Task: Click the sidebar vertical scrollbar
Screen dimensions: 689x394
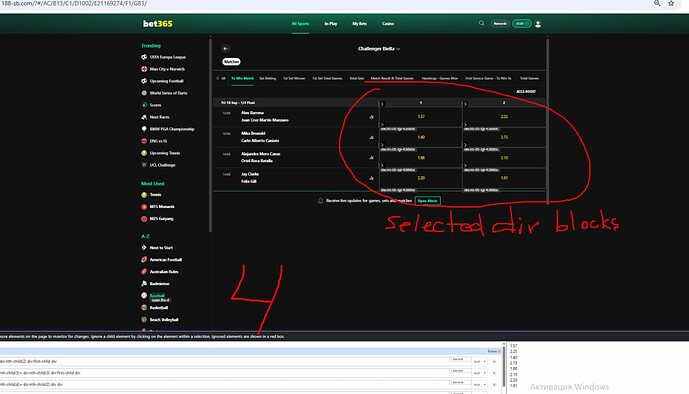Action: pos(210,135)
